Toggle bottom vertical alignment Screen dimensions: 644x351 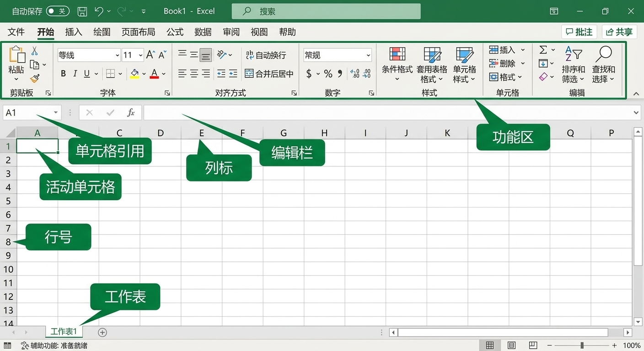click(206, 55)
